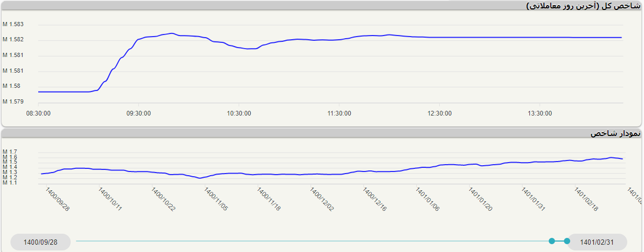
Task: Click the M 1.7 label on lower chart
Action: [10, 152]
